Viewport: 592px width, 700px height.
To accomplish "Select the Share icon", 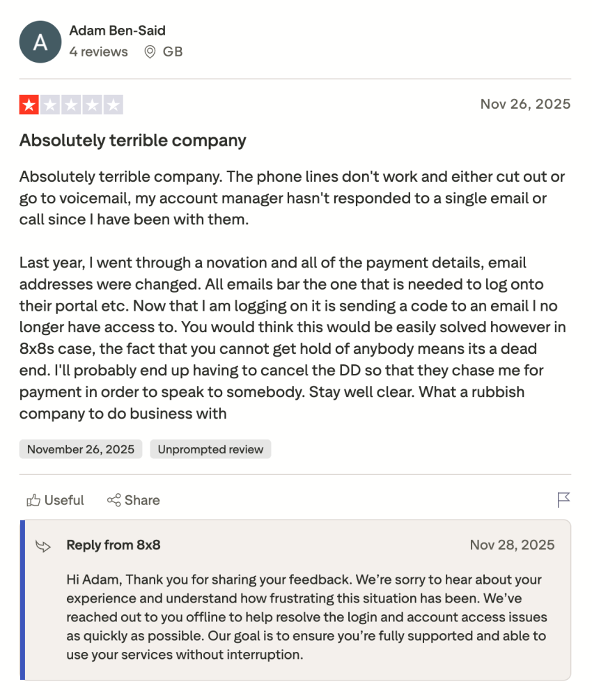I will pos(114,500).
